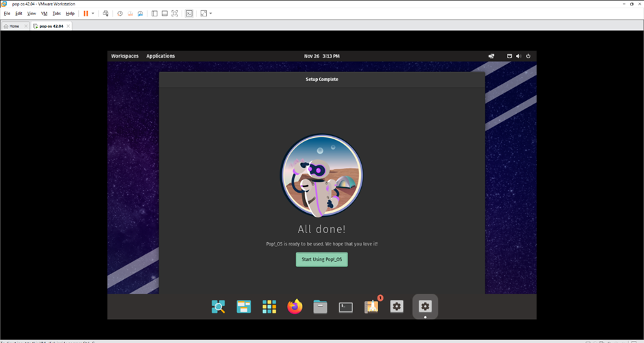Click Start Using Pop!_OS button
This screenshot has height=343, width=644.
(x=321, y=259)
